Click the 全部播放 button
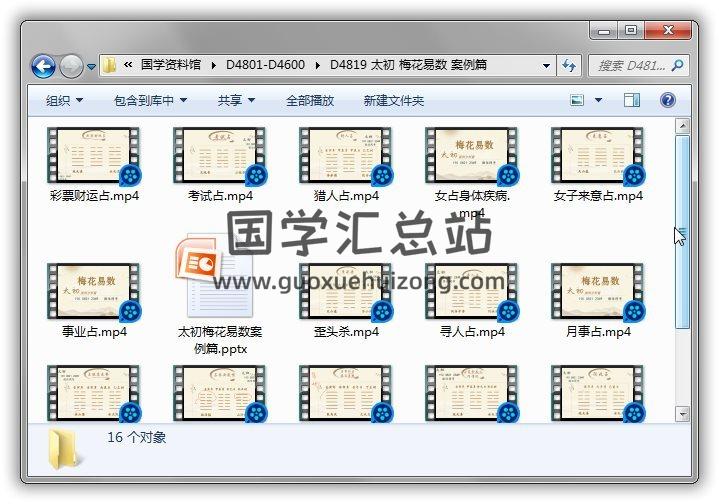Image resolution: width=719 pixels, height=504 pixels. [x=310, y=101]
